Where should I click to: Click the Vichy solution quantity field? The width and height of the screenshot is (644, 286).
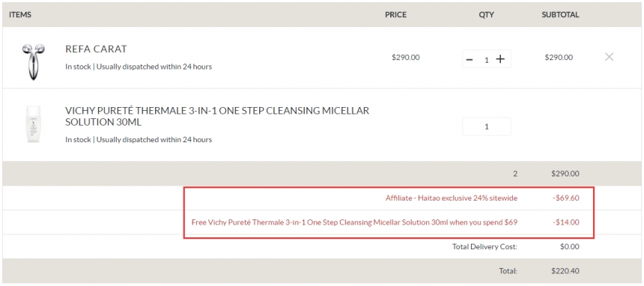tap(487, 127)
